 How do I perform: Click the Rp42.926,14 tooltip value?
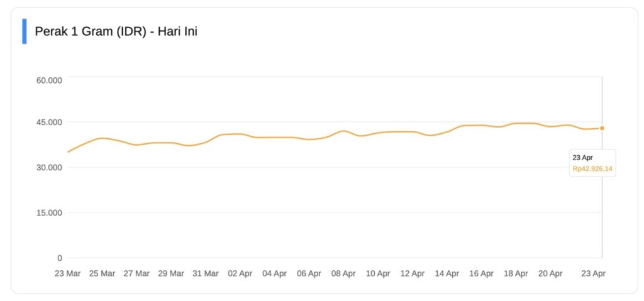[592, 168]
